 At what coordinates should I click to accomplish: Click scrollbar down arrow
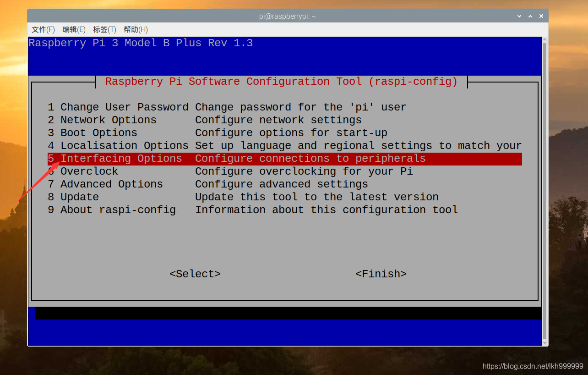click(544, 342)
